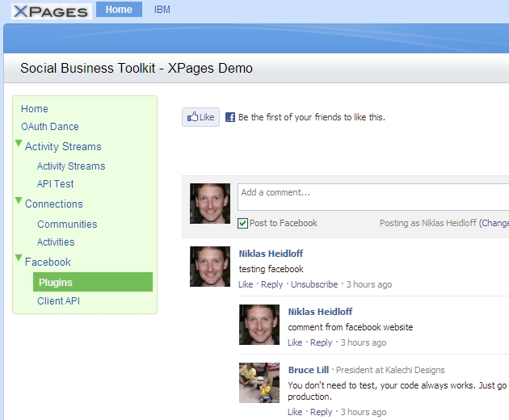Select Home in the sidebar
The image size is (509, 420).
(x=35, y=109)
